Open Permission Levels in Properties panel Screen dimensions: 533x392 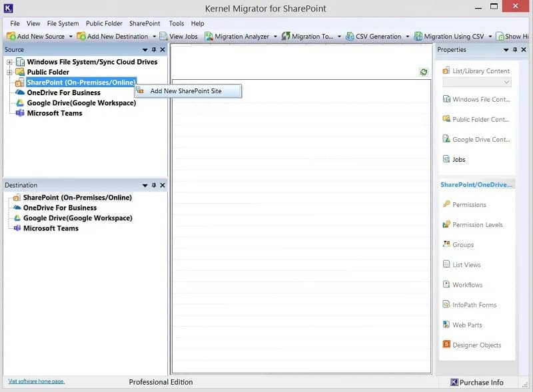pyautogui.click(x=472, y=224)
